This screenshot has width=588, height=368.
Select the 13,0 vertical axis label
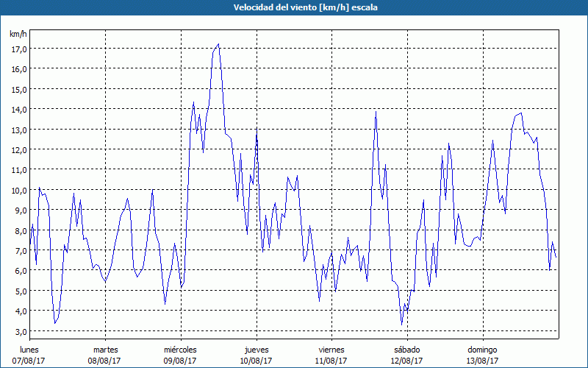tap(19, 130)
